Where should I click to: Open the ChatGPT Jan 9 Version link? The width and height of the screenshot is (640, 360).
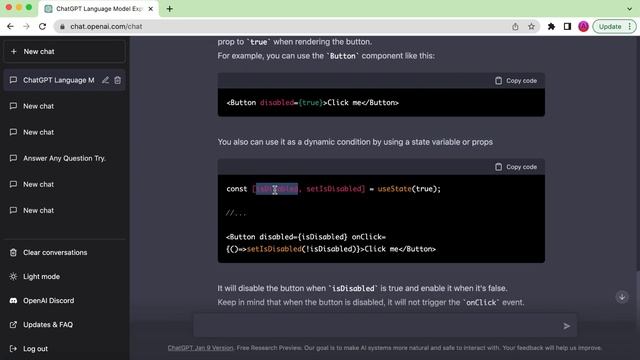point(200,348)
